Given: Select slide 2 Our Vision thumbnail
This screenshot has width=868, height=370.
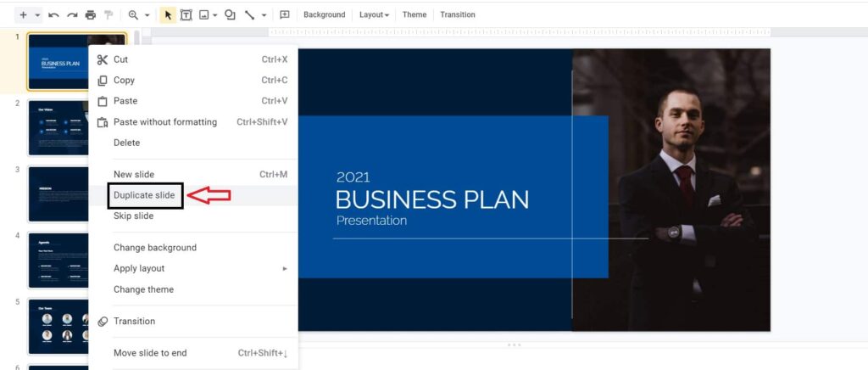Looking at the screenshot, I should [58, 128].
